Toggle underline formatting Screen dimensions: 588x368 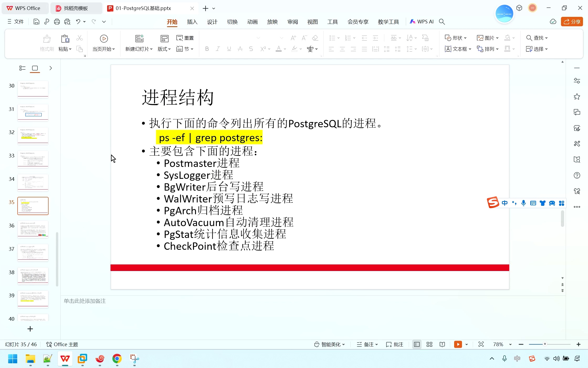229,49
